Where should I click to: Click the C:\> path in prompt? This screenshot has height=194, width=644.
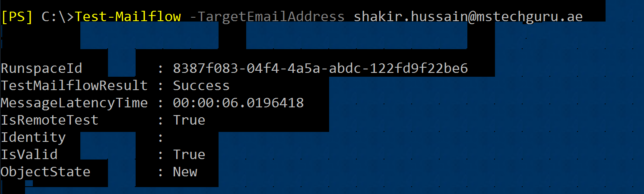click(58, 17)
